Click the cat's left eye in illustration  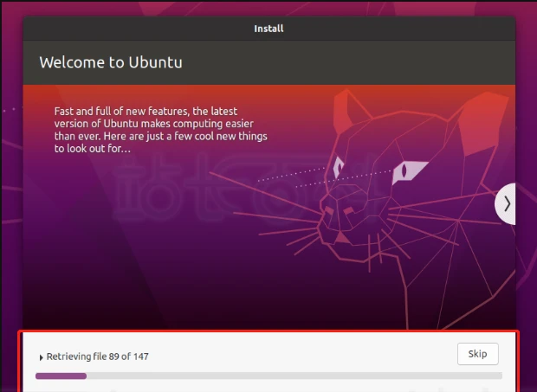tap(339, 167)
